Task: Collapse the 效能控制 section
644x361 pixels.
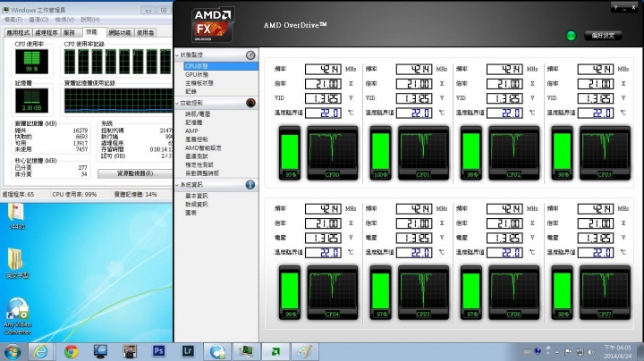Action: coord(177,103)
